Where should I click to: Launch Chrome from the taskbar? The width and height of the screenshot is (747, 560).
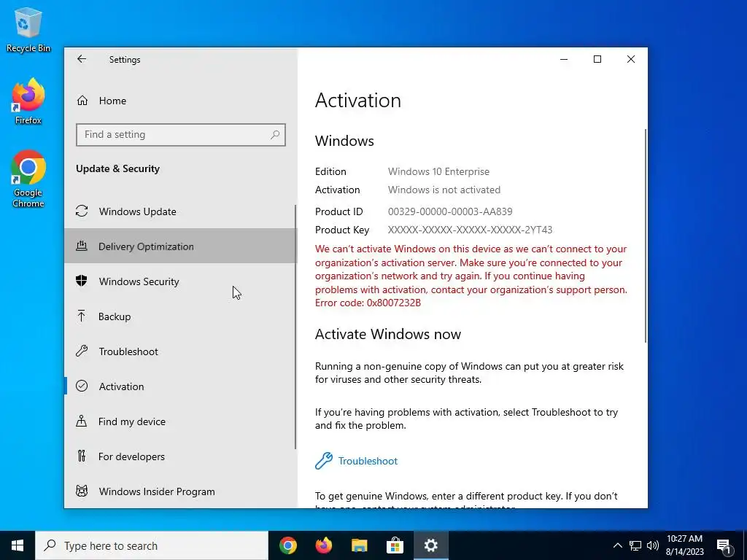click(287, 545)
